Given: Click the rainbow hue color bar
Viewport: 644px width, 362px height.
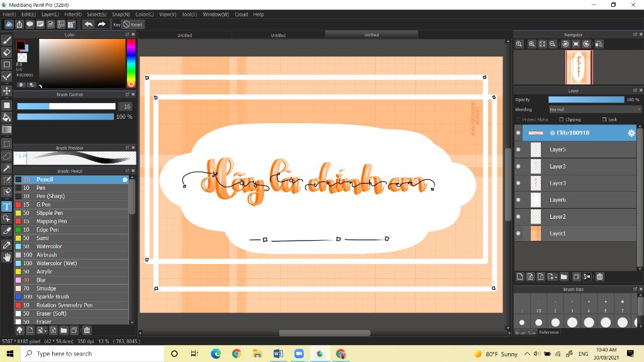Looking at the screenshot, I should pos(131,63).
